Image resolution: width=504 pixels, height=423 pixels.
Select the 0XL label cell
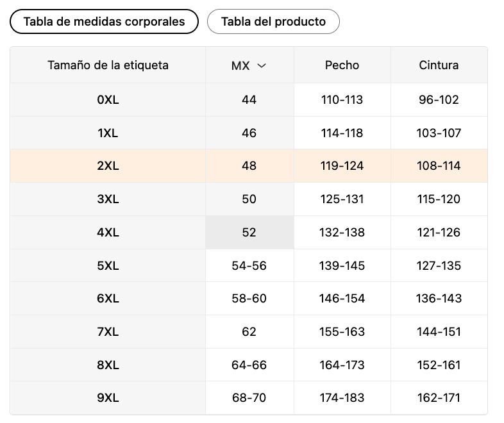(108, 99)
